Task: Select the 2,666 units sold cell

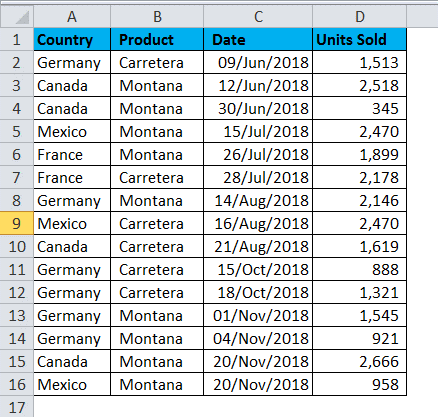Action: point(360,362)
